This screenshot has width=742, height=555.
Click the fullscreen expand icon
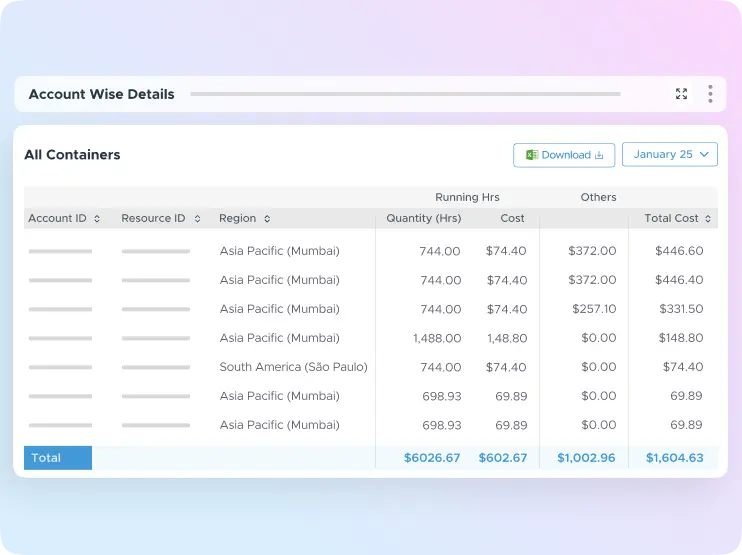681,94
